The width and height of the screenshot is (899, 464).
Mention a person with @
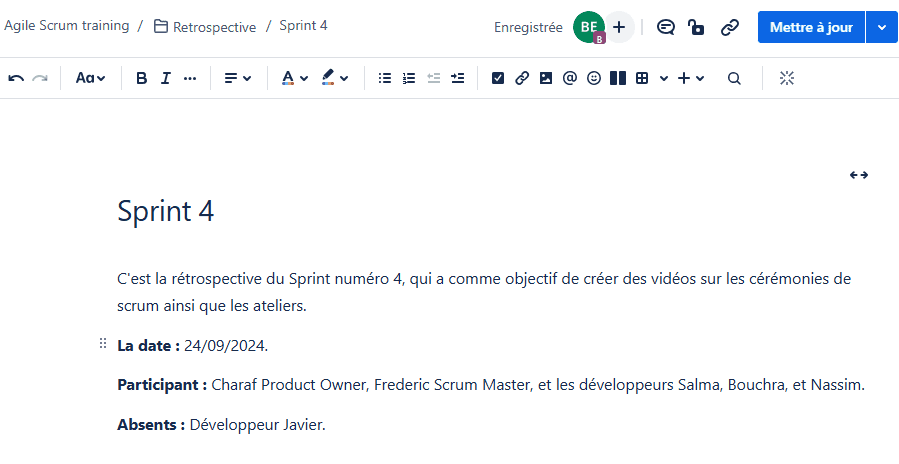[x=569, y=79]
